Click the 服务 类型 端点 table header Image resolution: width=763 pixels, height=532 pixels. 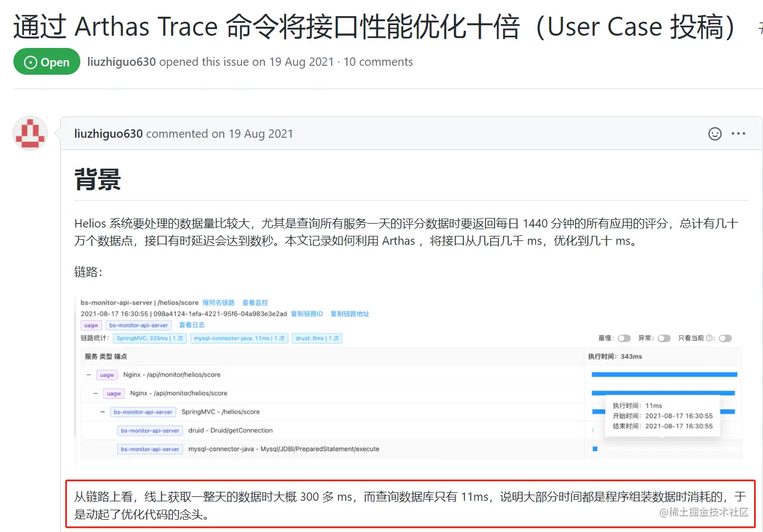106,356
